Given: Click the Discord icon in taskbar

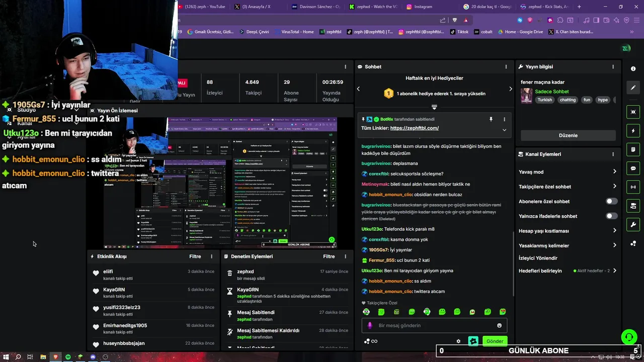Looking at the screenshot, I should [93, 357].
